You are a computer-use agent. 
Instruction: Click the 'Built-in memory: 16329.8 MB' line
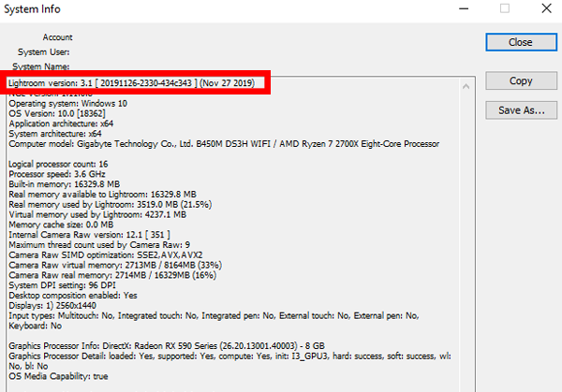click(x=64, y=184)
